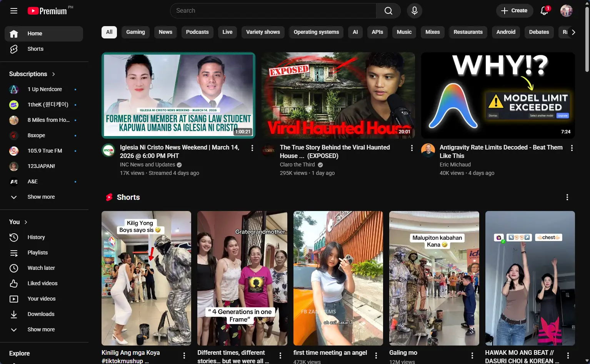
Task: Open Liked videos
Action: pos(44,283)
